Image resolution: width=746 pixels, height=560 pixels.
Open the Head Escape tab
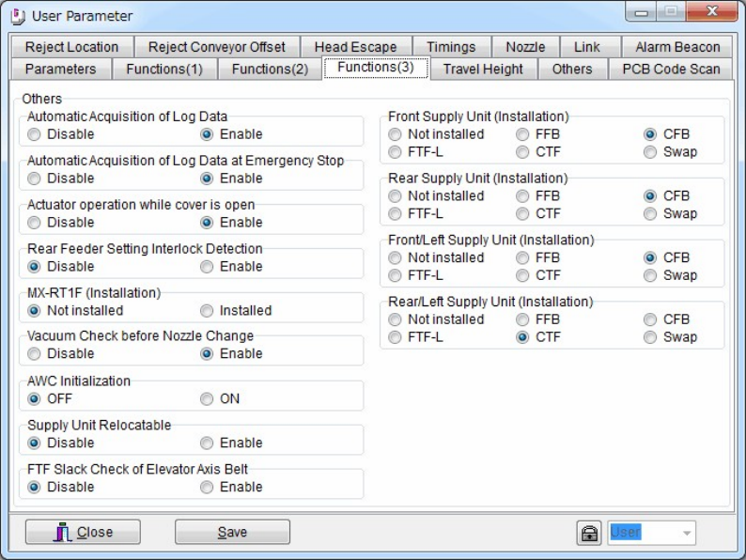coord(355,47)
